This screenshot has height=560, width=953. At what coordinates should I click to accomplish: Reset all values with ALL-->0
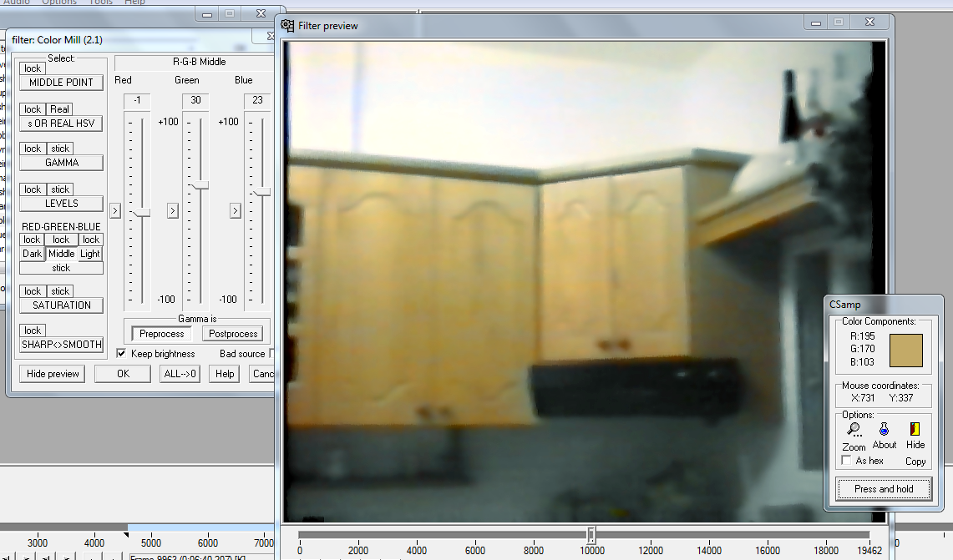pos(180,374)
